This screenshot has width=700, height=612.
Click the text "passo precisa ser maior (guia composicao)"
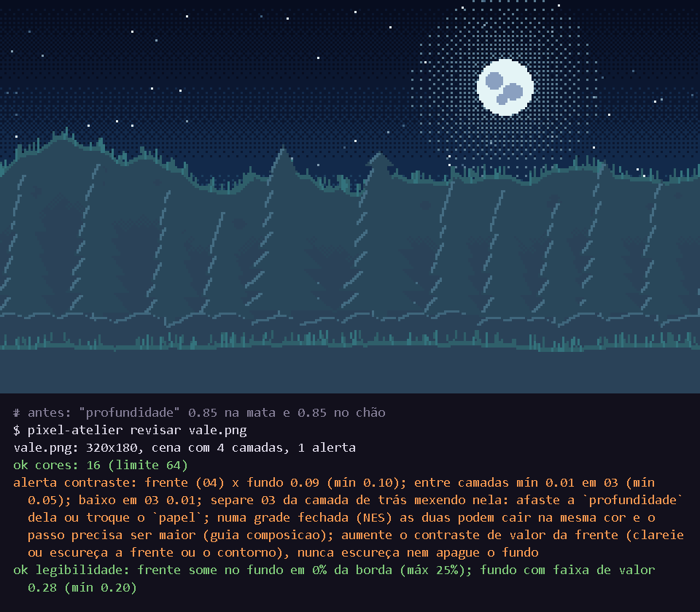pos(181,535)
